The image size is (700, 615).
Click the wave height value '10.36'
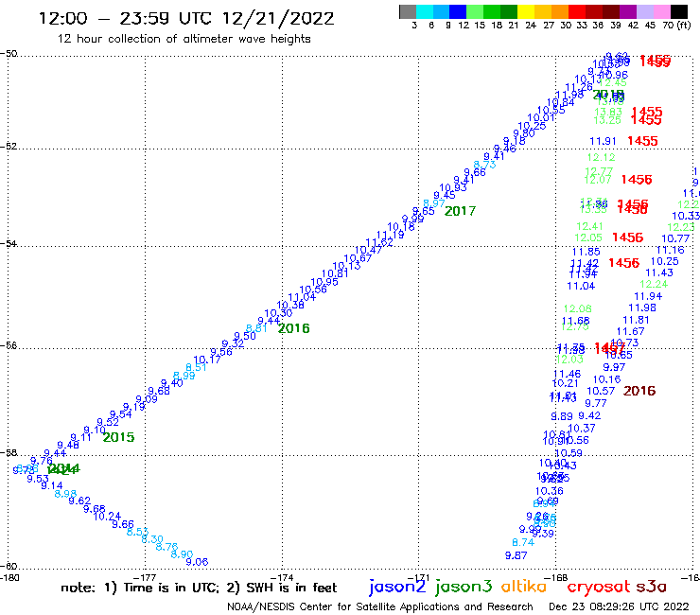[x=549, y=491]
